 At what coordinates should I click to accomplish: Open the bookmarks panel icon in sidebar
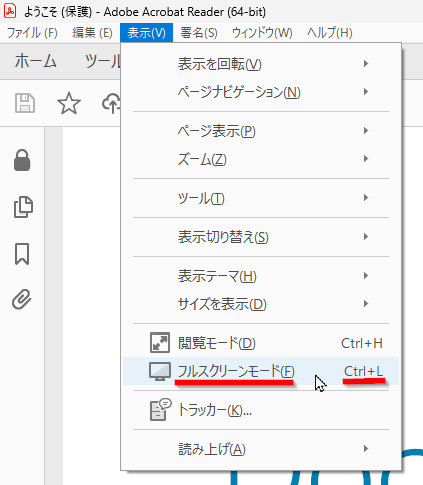coord(22,254)
